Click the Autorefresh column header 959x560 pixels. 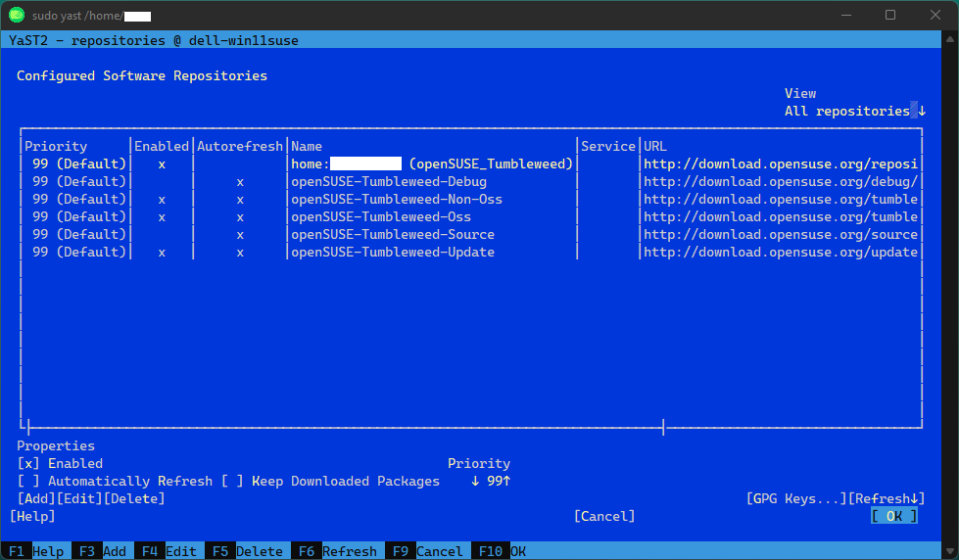[240, 146]
